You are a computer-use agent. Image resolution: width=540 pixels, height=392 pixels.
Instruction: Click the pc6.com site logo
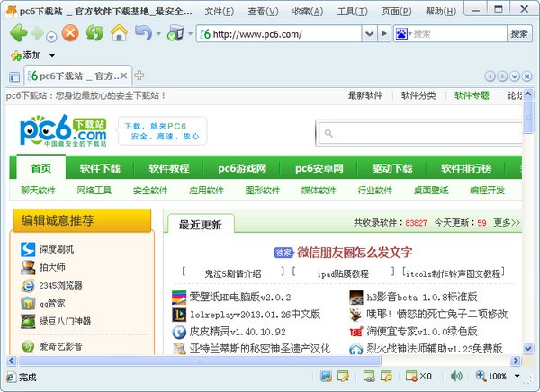pyautogui.click(x=63, y=130)
